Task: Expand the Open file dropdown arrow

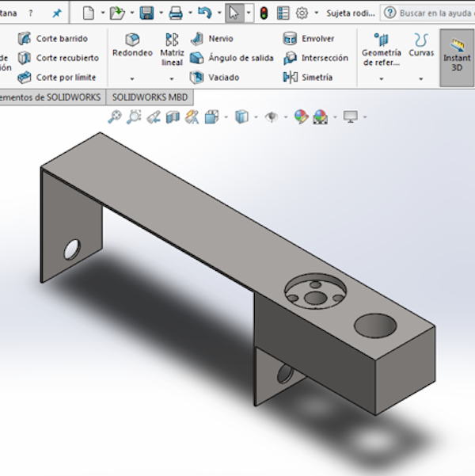Action: [132, 13]
